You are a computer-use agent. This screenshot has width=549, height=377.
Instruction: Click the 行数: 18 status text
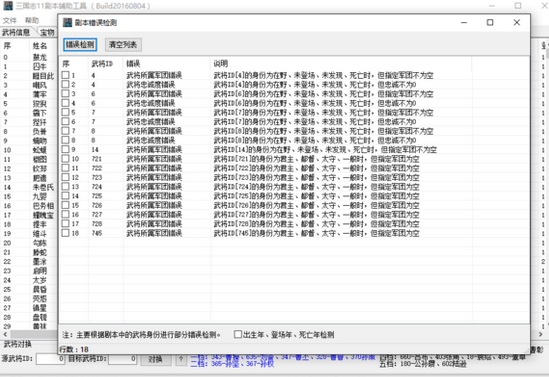(x=74, y=349)
